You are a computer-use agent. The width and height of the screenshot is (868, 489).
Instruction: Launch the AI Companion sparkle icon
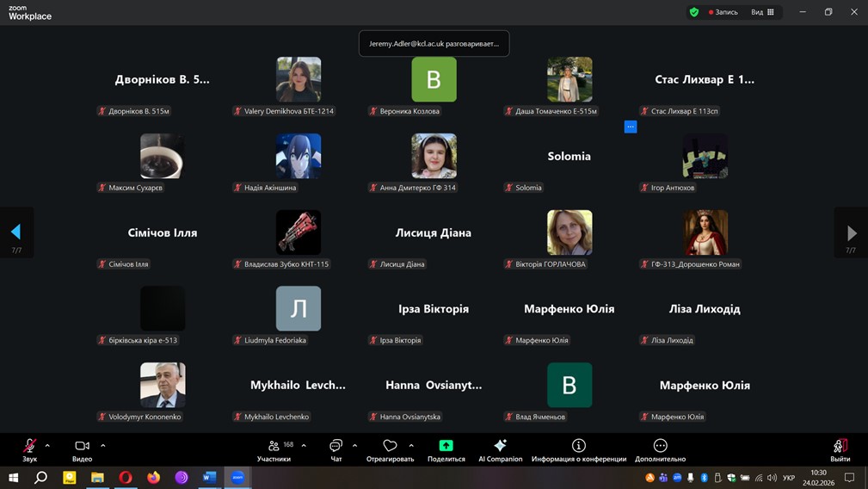tap(500, 446)
